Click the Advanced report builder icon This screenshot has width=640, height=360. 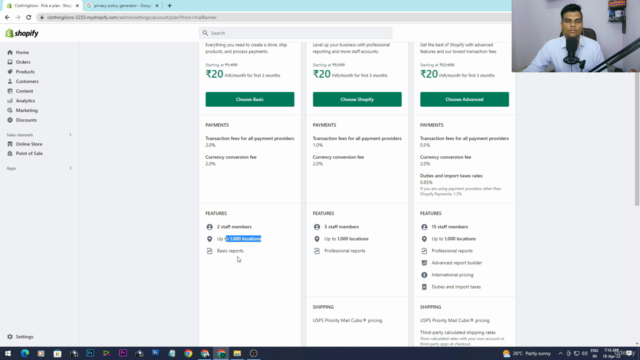pos(424,263)
